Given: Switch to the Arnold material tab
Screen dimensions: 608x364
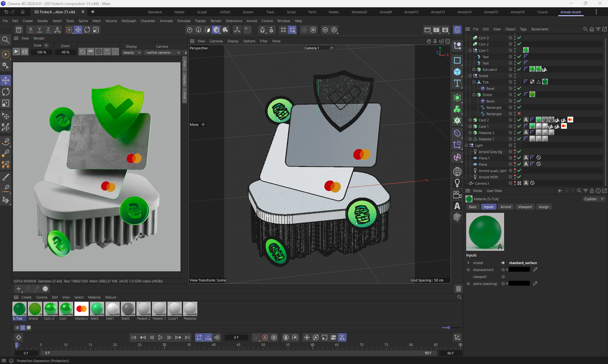Looking at the screenshot, I should click(505, 207).
